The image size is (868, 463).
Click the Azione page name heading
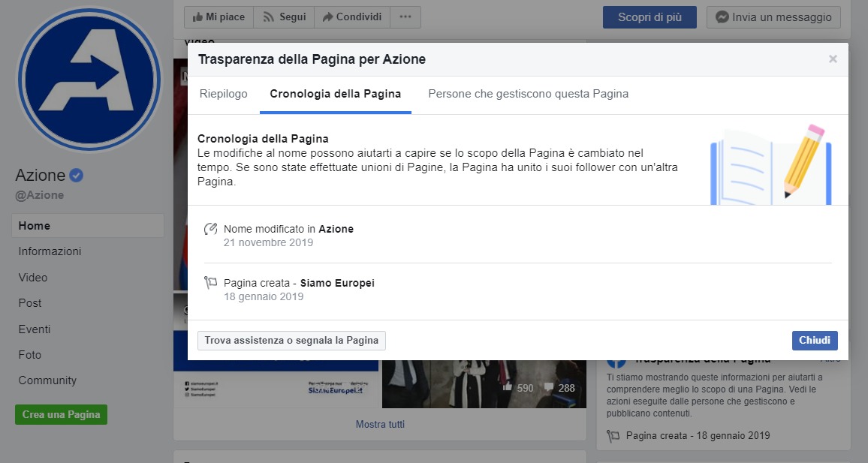pyautogui.click(x=41, y=176)
